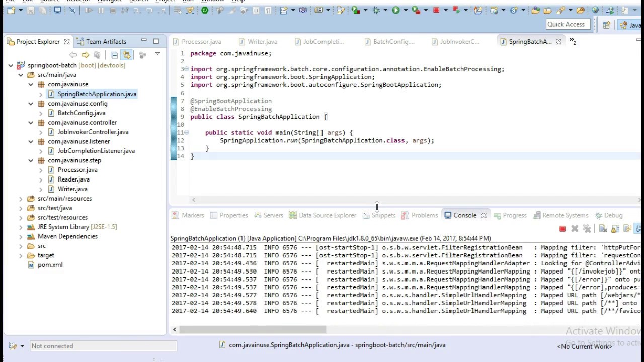Click the Clear Console icon
This screenshot has width=644, height=362.
point(603,229)
